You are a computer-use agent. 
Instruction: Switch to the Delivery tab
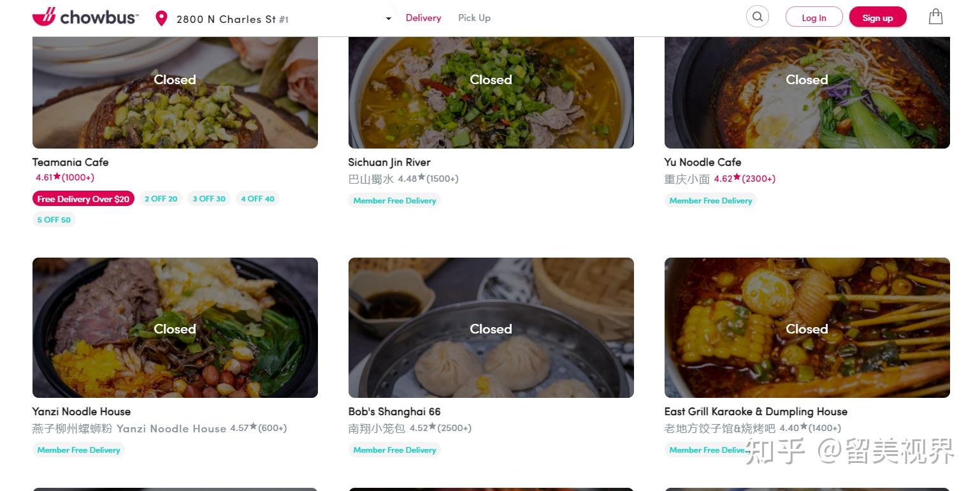pyautogui.click(x=423, y=18)
